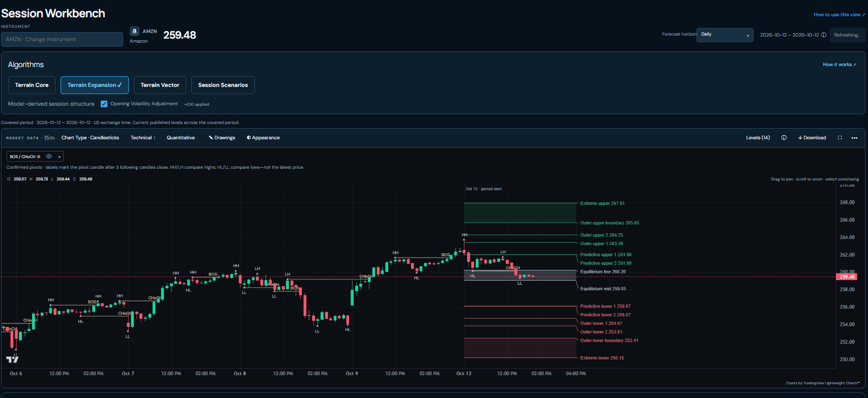Click the Charts by TradingView Lightweight Charts attribution

(823, 383)
